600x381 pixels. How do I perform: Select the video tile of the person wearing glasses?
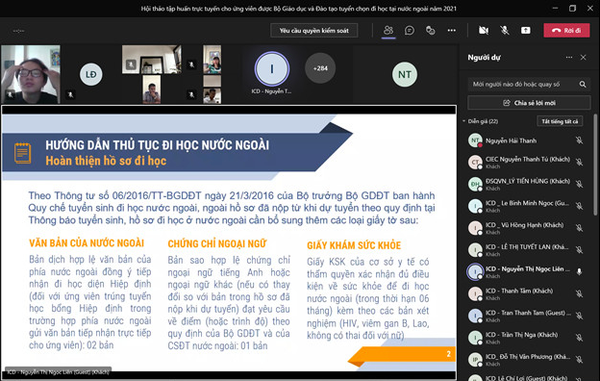tap(30, 74)
